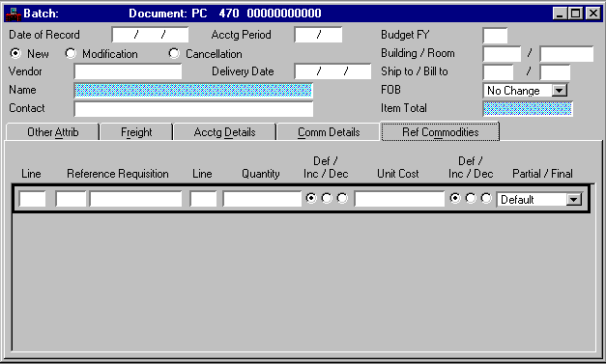This screenshot has width=606, height=364.
Task: Click the Budget FY input box
Action: [x=495, y=36]
